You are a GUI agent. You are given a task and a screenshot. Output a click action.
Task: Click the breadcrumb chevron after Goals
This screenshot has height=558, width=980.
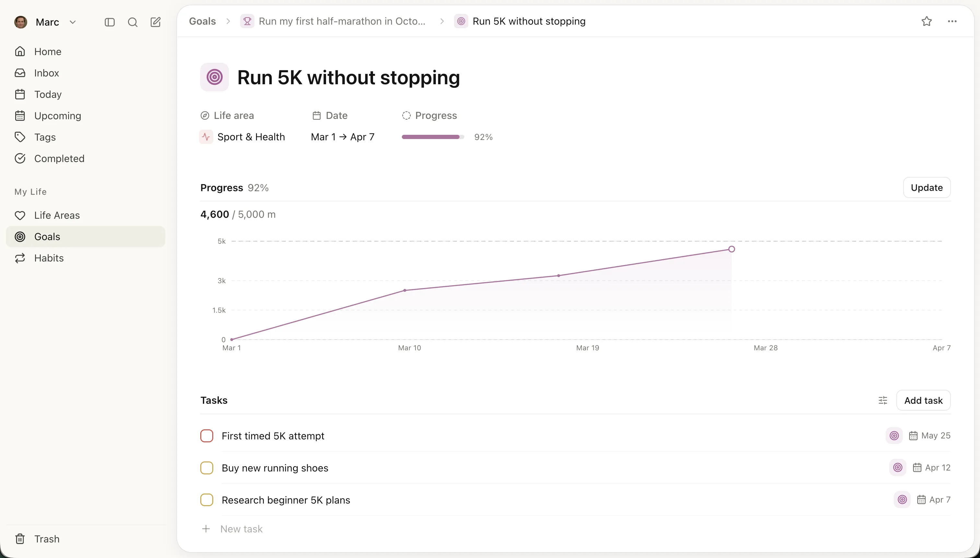click(x=228, y=21)
